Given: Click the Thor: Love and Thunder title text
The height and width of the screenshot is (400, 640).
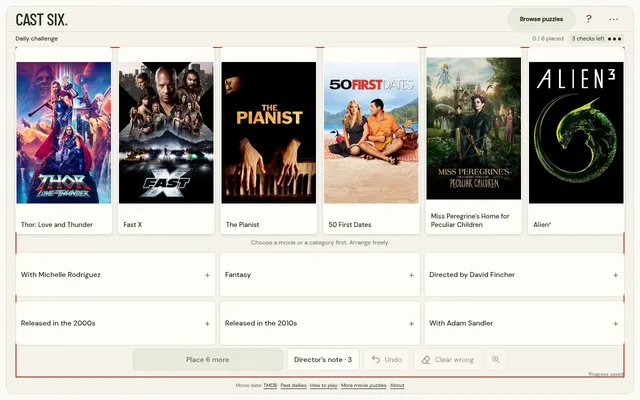Looking at the screenshot, I should tap(57, 224).
